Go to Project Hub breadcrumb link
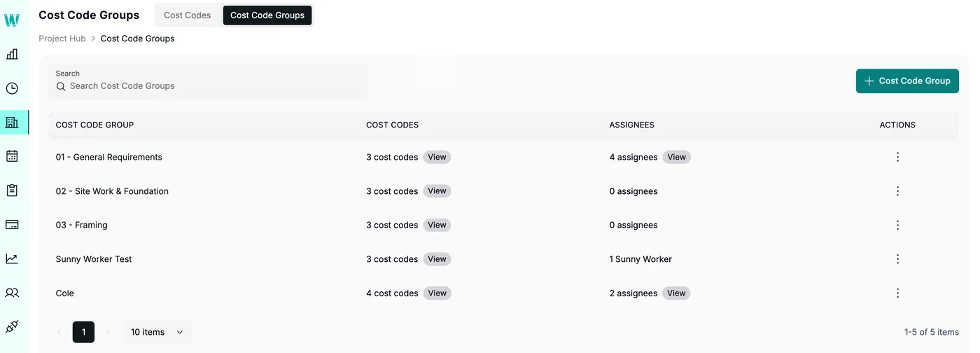The image size is (980, 353). tap(62, 39)
